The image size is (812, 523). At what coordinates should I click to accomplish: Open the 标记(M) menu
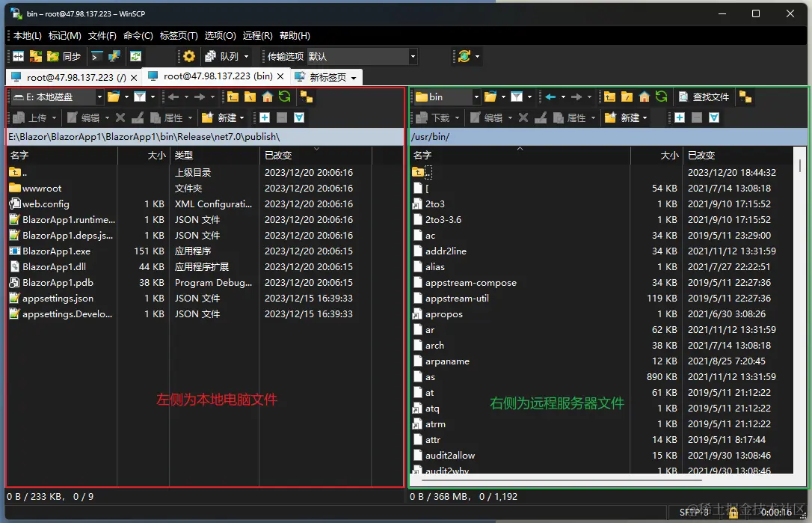point(65,35)
